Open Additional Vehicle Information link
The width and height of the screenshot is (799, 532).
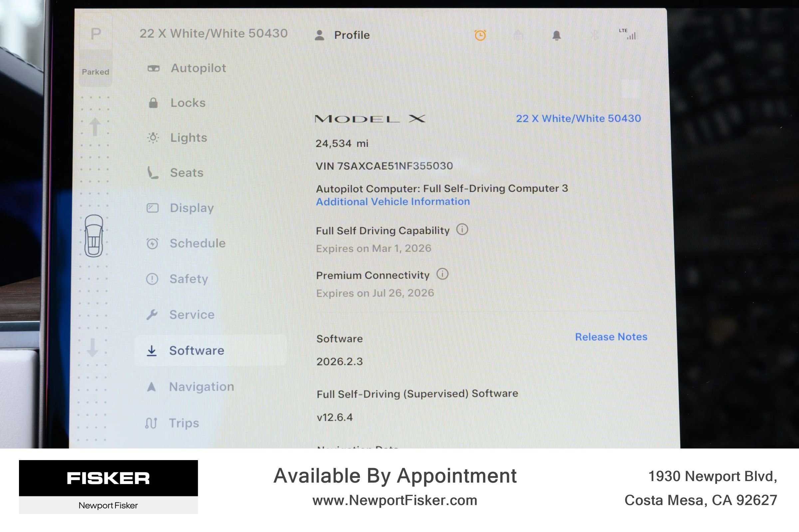coord(393,201)
